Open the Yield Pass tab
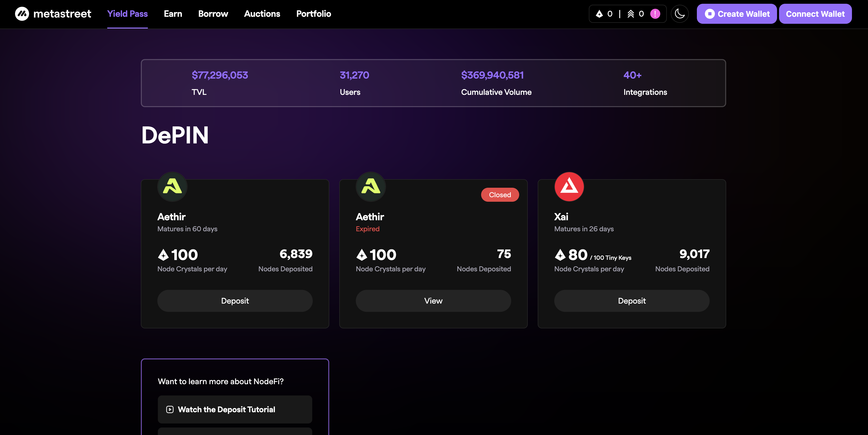Screen dimensions: 868x435 click(127, 14)
